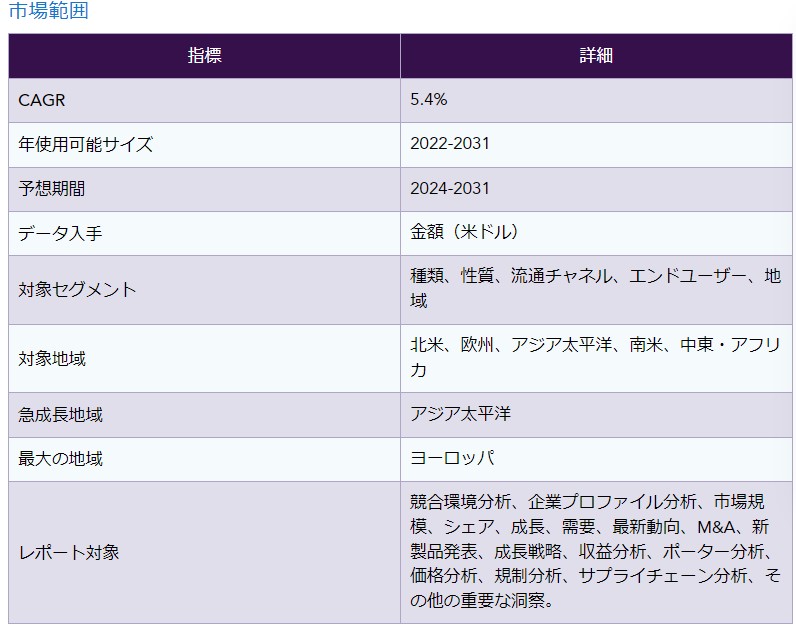Click the 2022-2031 value cell
Image resolution: width=796 pixels, height=625 pixels.
[x=450, y=145]
